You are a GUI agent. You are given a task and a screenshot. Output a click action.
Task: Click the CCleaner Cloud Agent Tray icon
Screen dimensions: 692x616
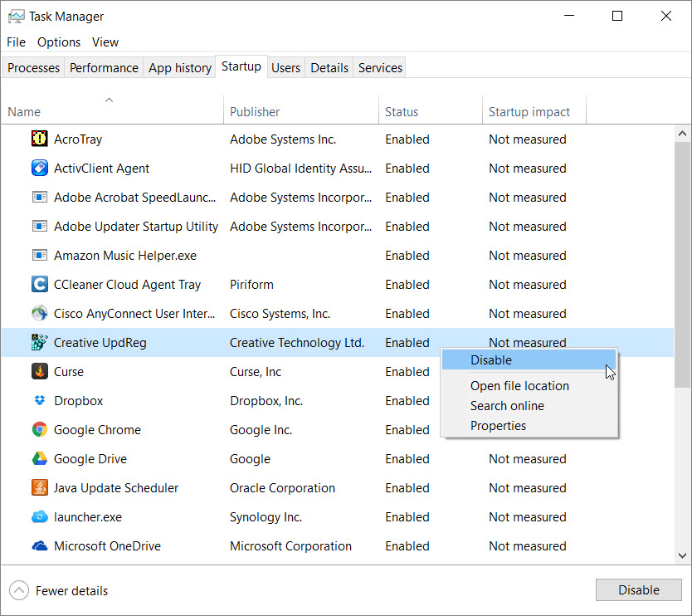click(x=39, y=284)
